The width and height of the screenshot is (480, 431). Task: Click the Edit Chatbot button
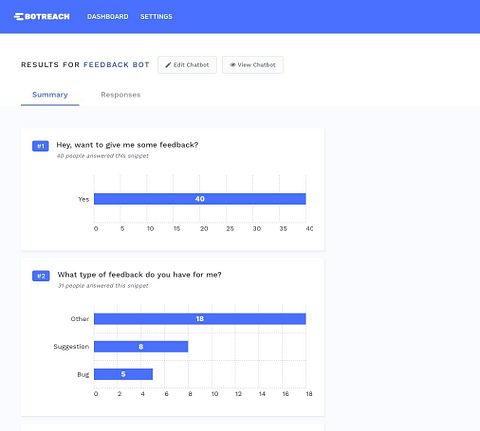pyautogui.click(x=187, y=65)
